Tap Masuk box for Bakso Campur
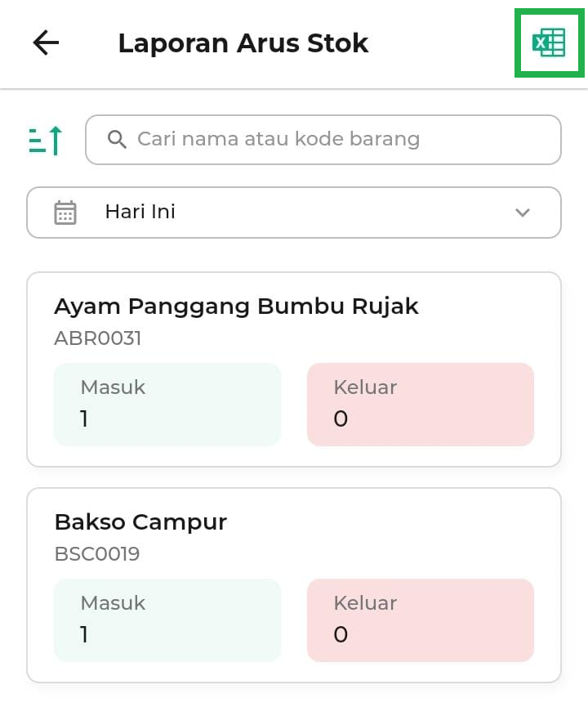Screen dimensions: 588x716 tap(167, 620)
